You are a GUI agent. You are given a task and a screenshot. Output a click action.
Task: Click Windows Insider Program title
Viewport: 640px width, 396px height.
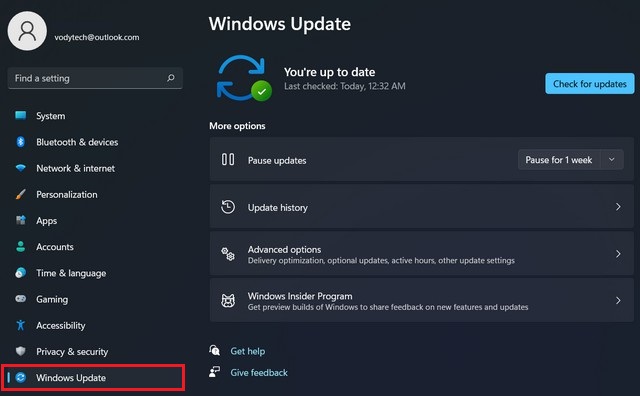300,296
